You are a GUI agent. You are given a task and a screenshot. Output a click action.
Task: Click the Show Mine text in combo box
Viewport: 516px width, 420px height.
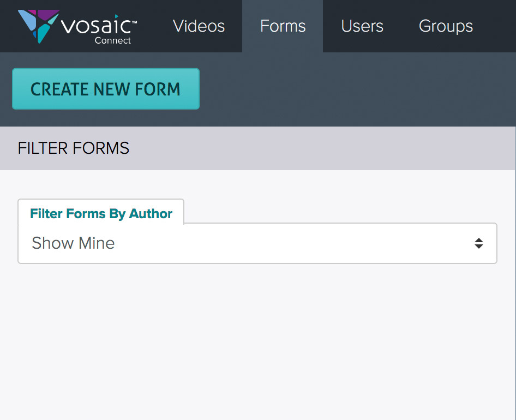73,243
